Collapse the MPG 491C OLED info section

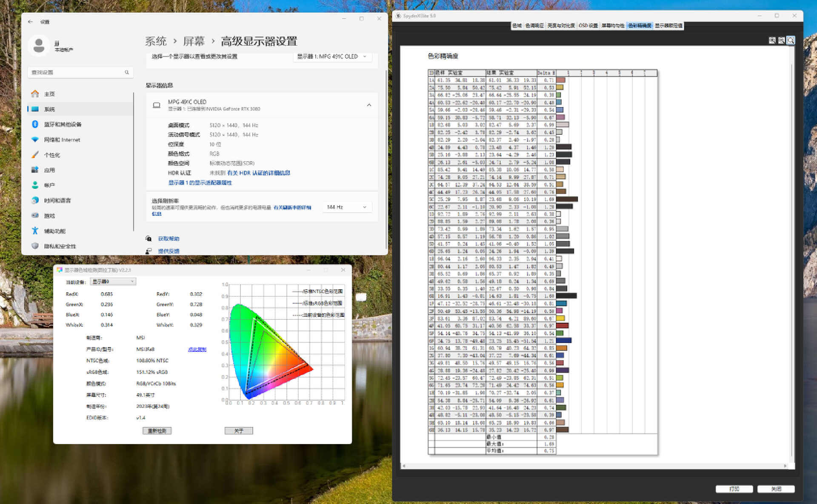pos(369,105)
